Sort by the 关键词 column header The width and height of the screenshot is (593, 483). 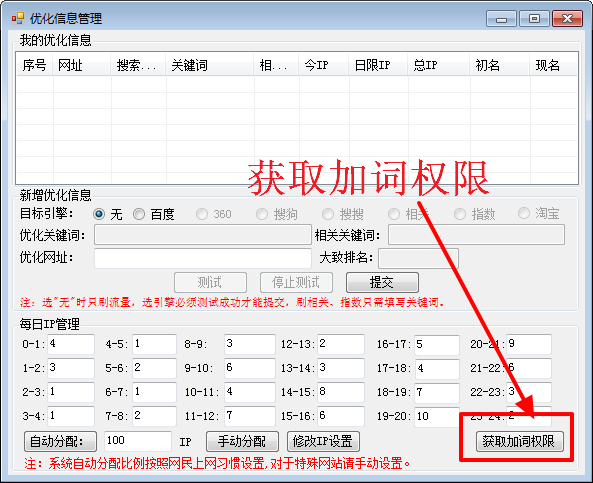click(209, 65)
